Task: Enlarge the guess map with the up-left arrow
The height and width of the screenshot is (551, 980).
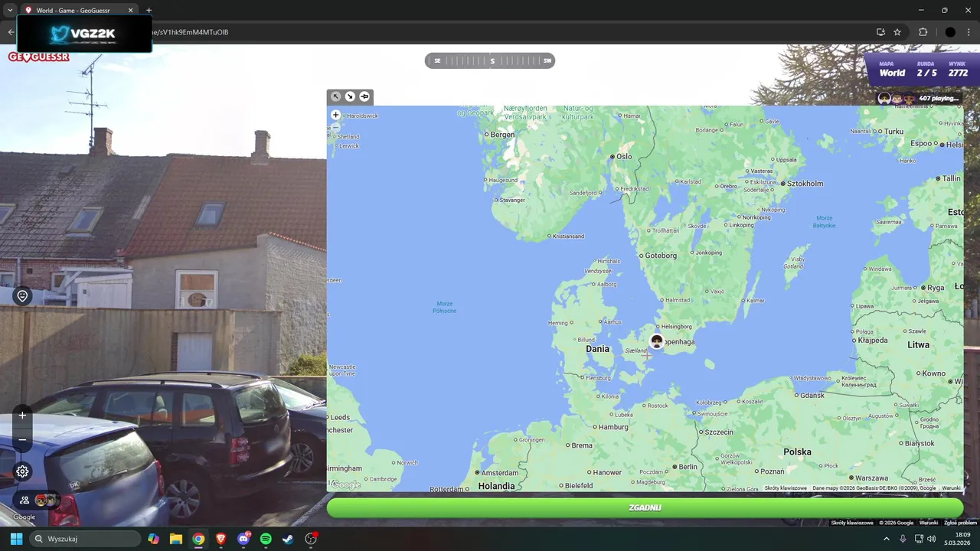Action: click(x=335, y=96)
